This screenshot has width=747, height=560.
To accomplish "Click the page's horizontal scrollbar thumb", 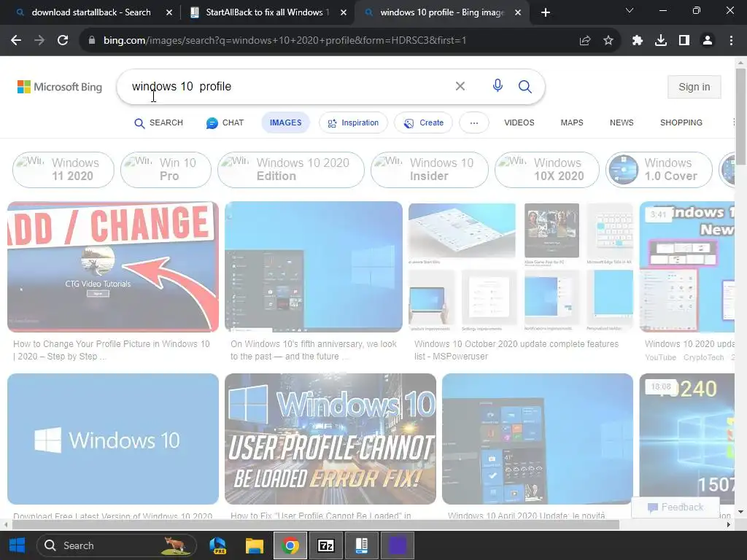I will (x=315, y=525).
